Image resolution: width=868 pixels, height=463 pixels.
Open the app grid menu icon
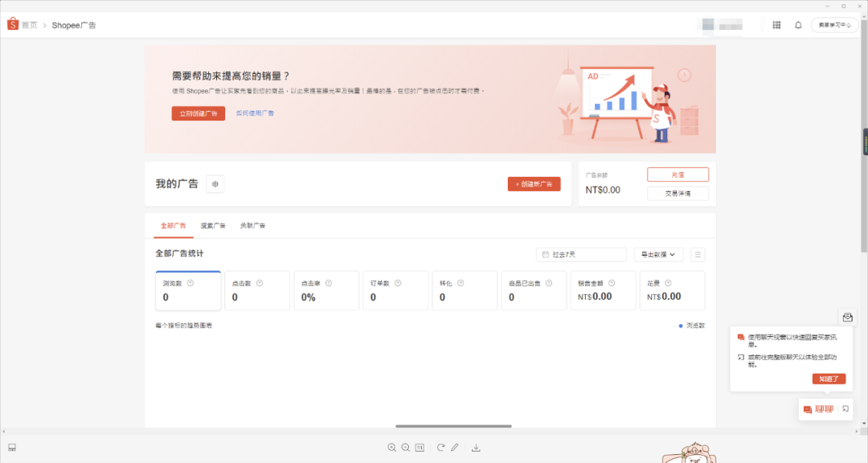point(776,25)
